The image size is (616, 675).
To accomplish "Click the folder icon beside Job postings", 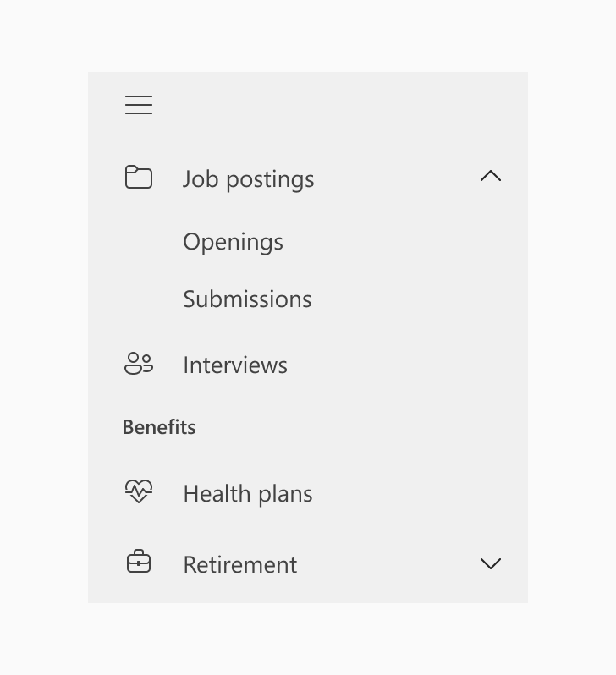I will 139,177.
